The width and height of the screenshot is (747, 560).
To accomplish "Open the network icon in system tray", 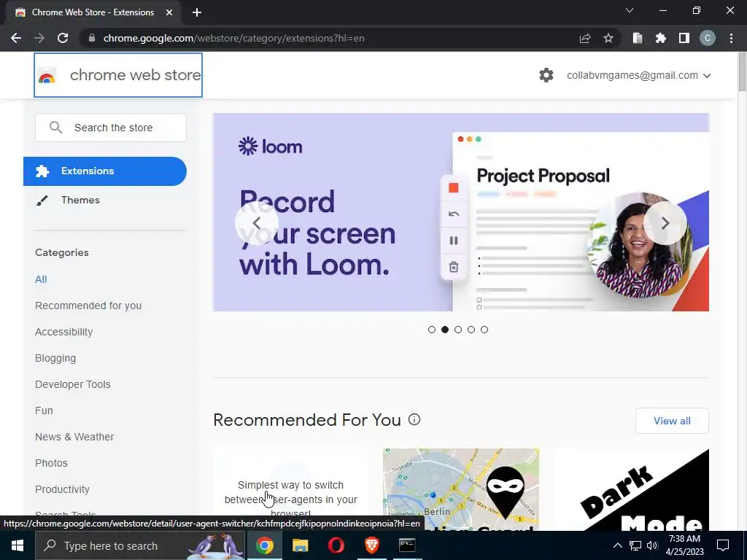I will pyautogui.click(x=635, y=545).
